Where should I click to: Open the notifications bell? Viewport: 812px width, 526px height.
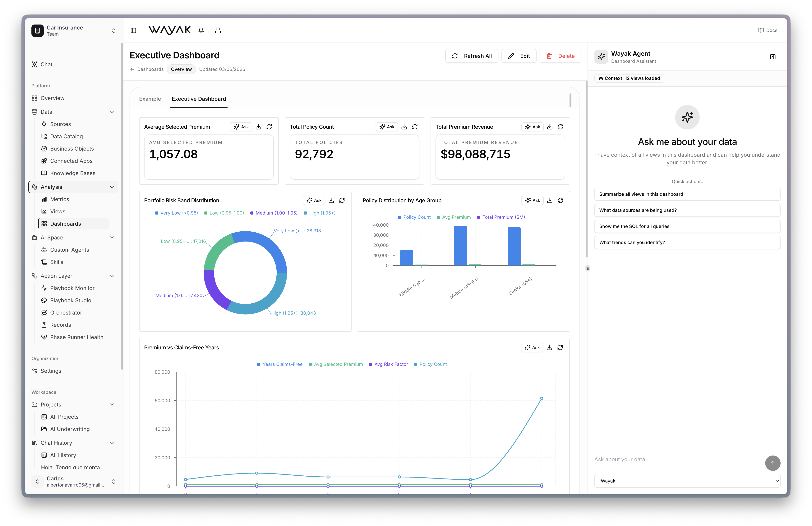(201, 30)
